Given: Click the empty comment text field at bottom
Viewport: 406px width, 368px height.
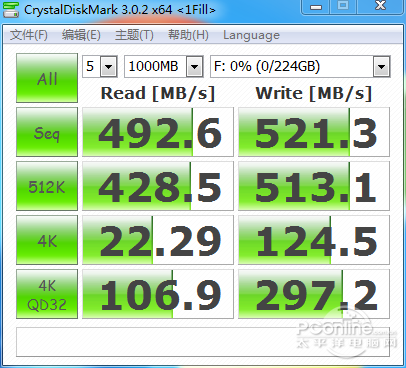Looking at the screenshot, I should (203, 342).
